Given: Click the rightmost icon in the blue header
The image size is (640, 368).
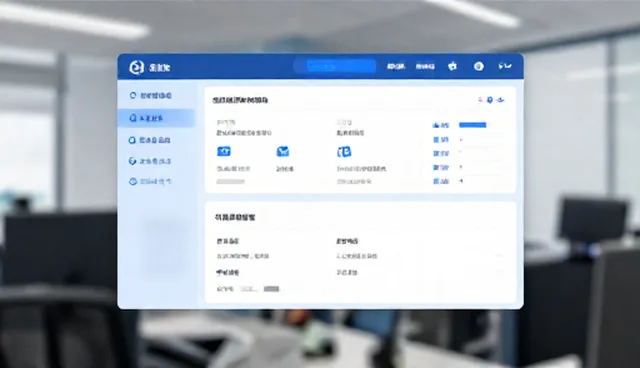Looking at the screenshot, I should tap(505, 66).
